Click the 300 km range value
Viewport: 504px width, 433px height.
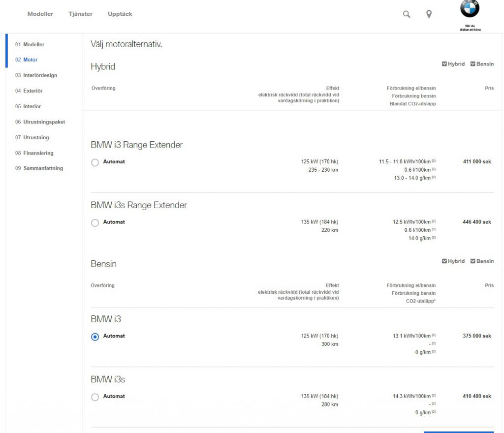[x=330, y=344]
